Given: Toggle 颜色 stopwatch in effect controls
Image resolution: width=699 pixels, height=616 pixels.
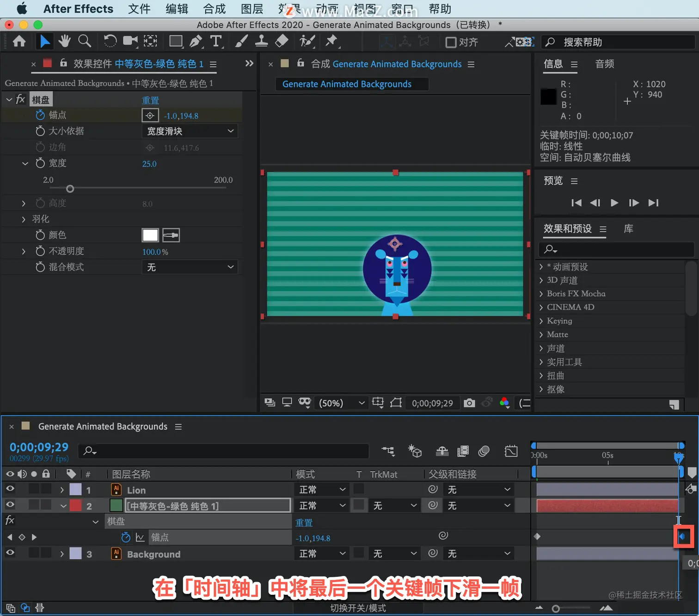Looking at the screenshot, I should [40, 235].
